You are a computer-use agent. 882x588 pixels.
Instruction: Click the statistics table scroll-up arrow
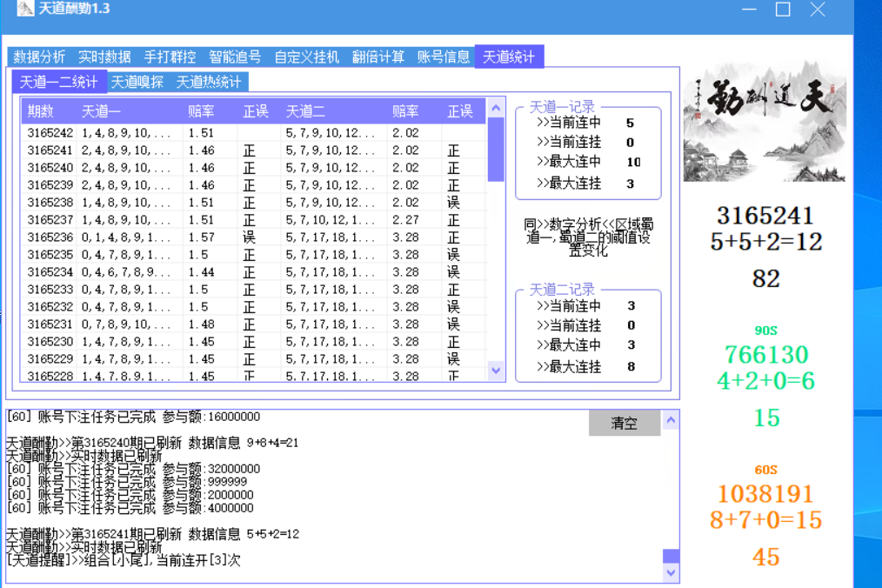[496, 108]
